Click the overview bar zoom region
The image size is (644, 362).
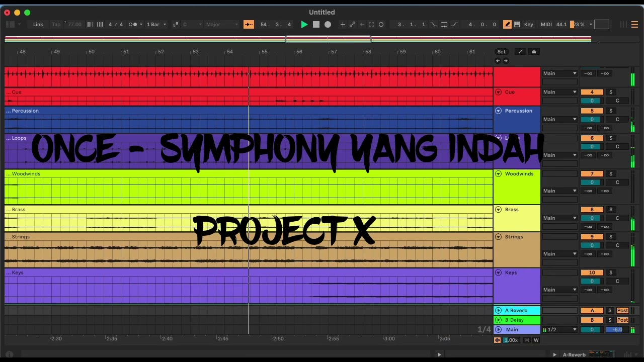click(328, 39)
